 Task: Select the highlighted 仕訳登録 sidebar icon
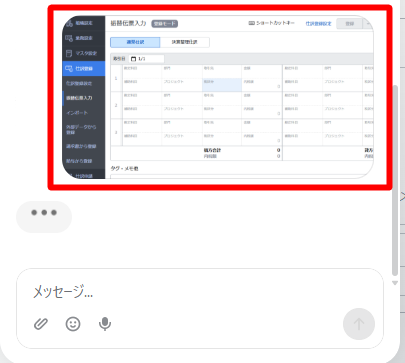click(69, 68)
